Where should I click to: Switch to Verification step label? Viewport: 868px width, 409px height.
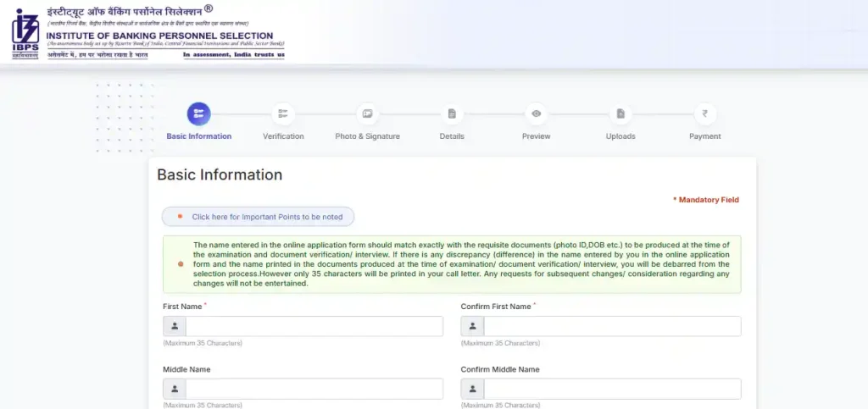tap(283, 136)
